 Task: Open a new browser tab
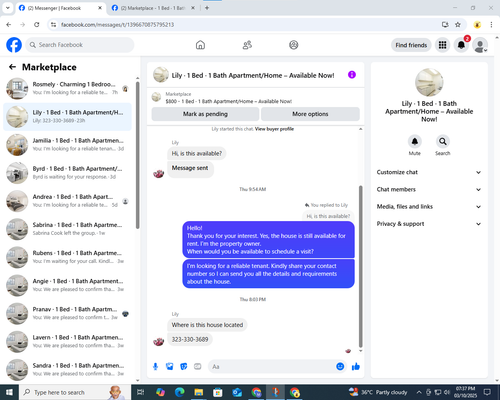point(207,8)
